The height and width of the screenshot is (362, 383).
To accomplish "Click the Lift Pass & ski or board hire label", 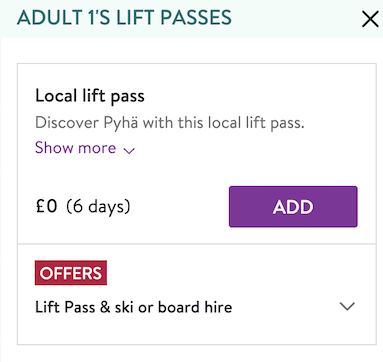I will pos(134,307).
